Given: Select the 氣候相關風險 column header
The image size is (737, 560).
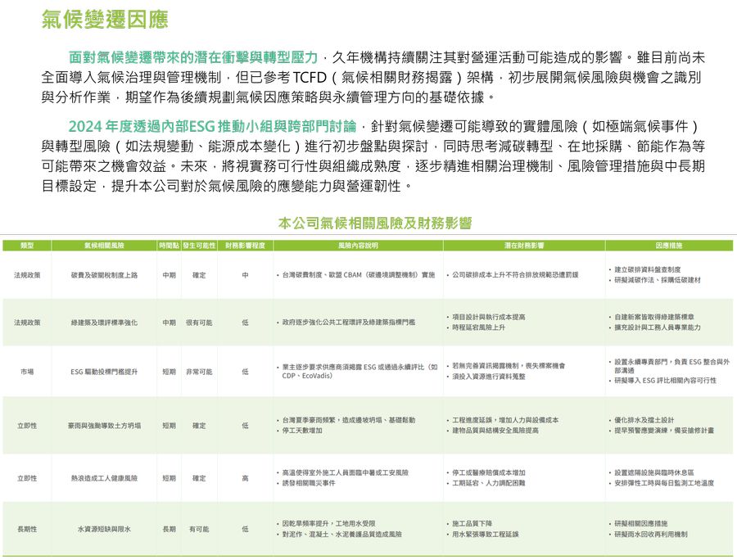Looking at the screenshot, I should pos(104,246).
